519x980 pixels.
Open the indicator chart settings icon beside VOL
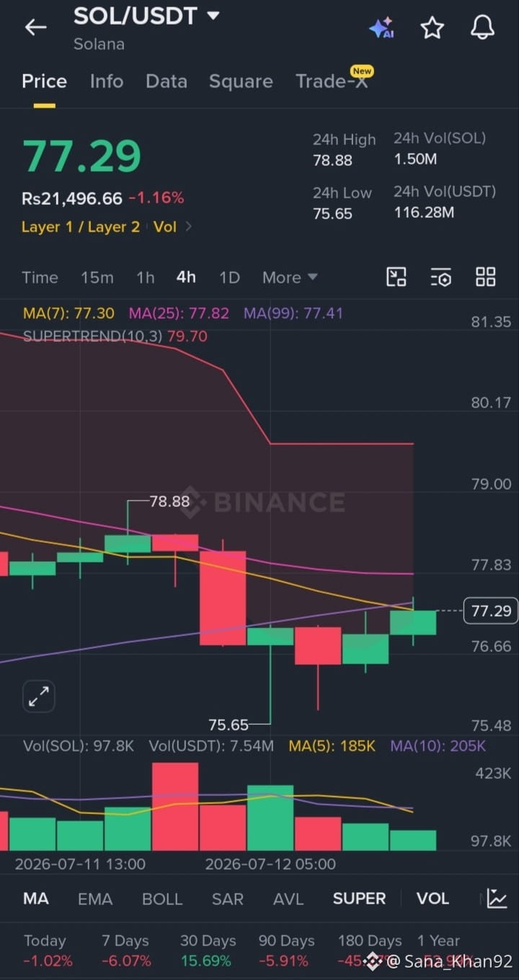497,898
